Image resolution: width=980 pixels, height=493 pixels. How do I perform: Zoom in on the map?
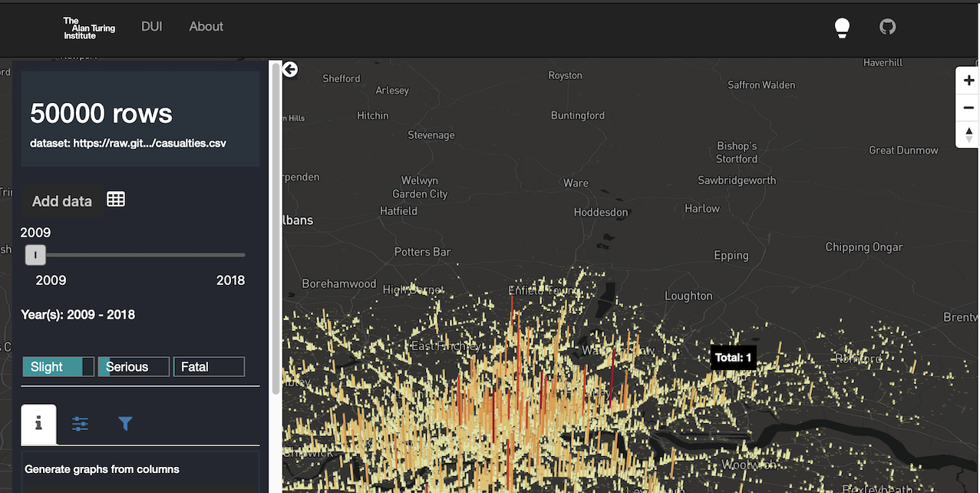point(968,81)
